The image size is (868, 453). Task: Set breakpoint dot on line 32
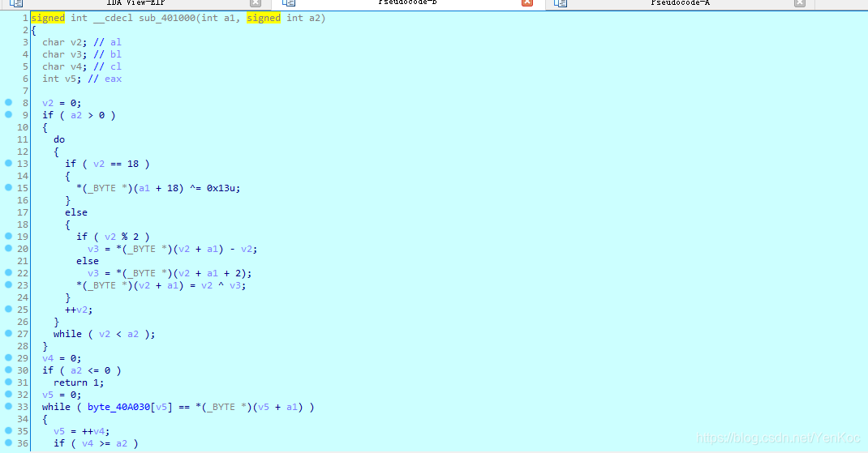click(x=8, y=395)
